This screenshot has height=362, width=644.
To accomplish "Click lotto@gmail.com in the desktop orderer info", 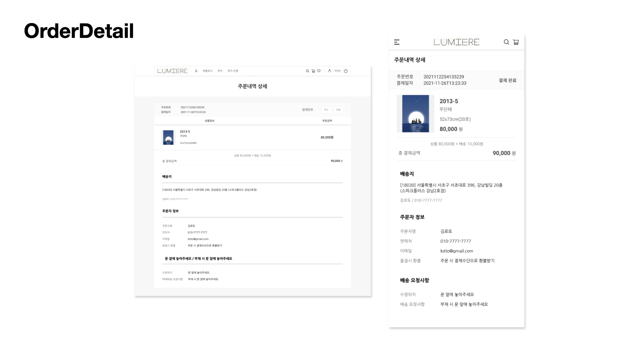I will [x=198, y=239].
